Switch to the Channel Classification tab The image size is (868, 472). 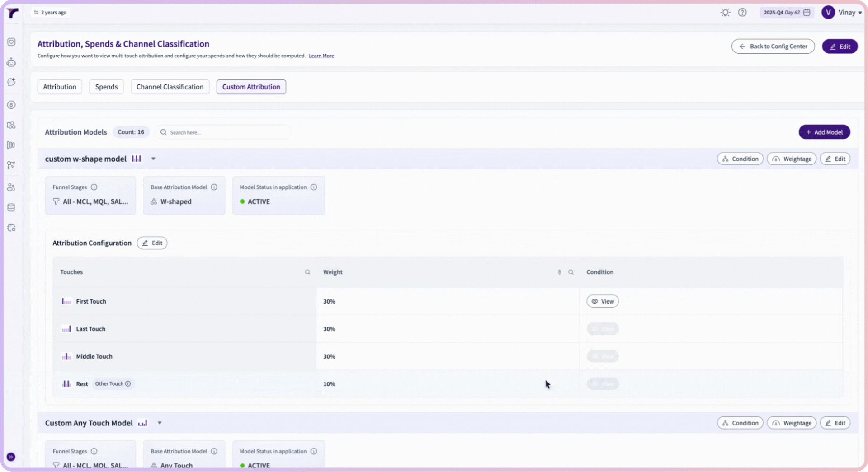tap(170, 87)
